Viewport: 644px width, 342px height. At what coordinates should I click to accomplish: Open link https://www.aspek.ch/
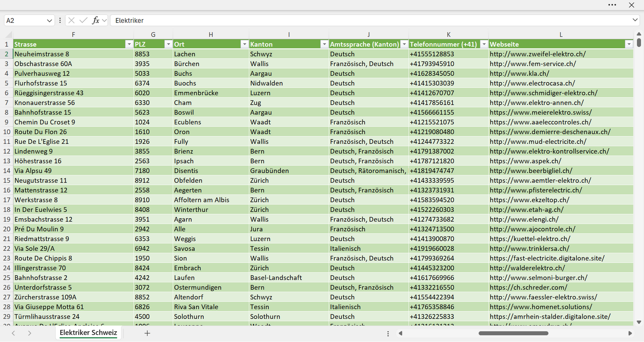point(525,161)
